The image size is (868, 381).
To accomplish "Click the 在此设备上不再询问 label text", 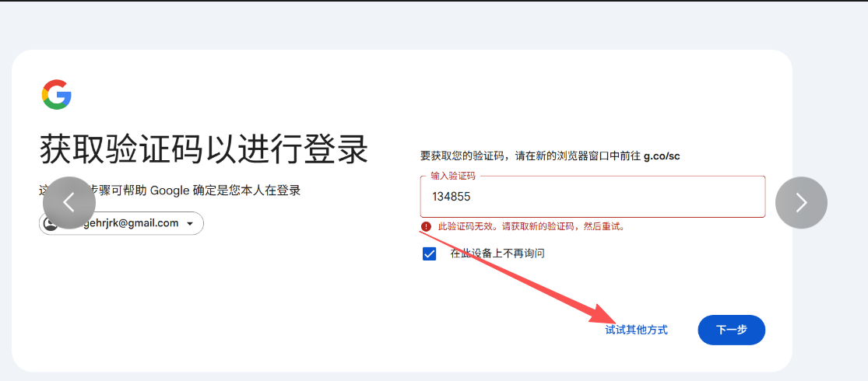I will [497, 253].
